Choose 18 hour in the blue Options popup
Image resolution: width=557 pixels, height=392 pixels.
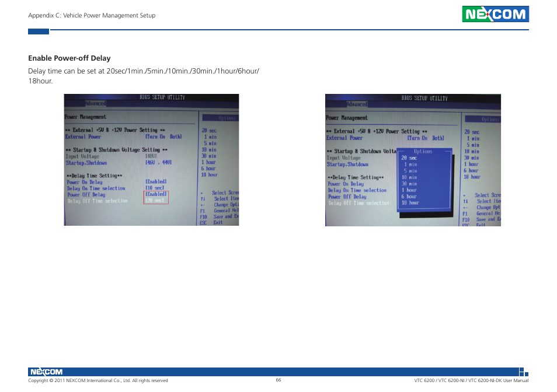point(410,203)
